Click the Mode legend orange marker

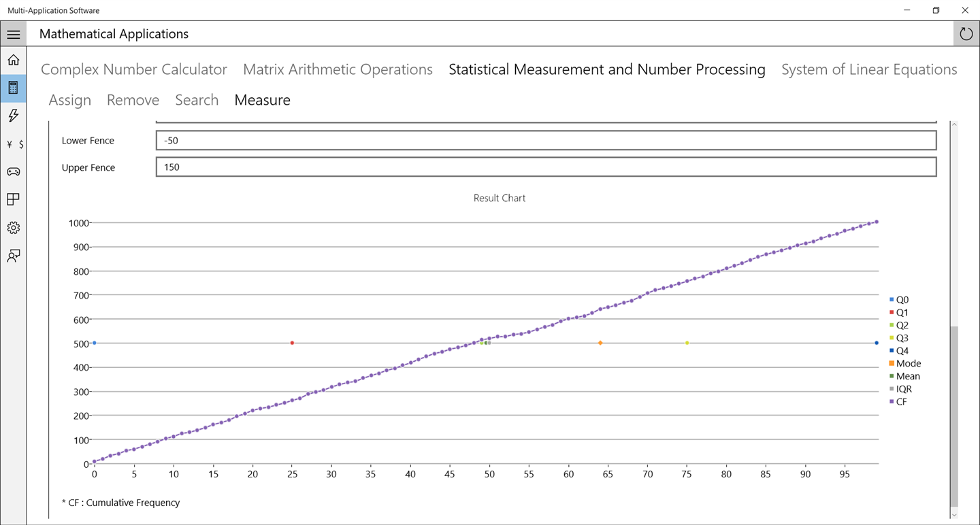pos(892,364)
